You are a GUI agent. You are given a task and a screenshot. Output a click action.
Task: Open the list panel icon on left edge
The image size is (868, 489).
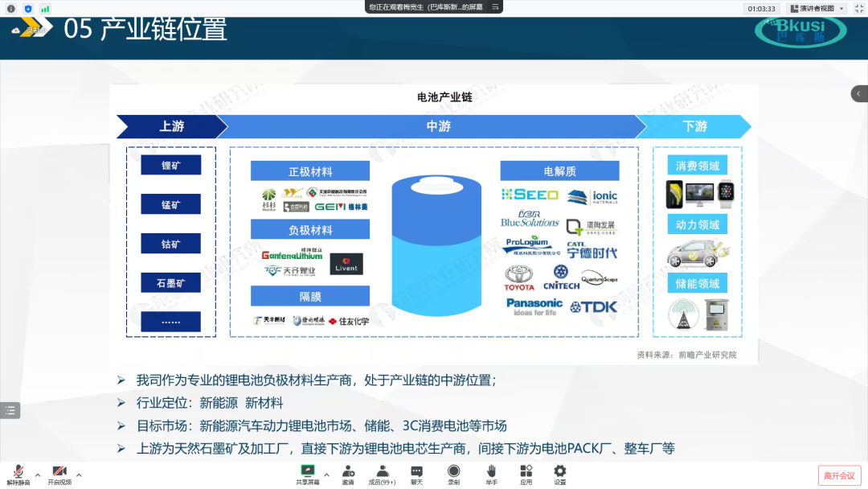click(10, 410)
